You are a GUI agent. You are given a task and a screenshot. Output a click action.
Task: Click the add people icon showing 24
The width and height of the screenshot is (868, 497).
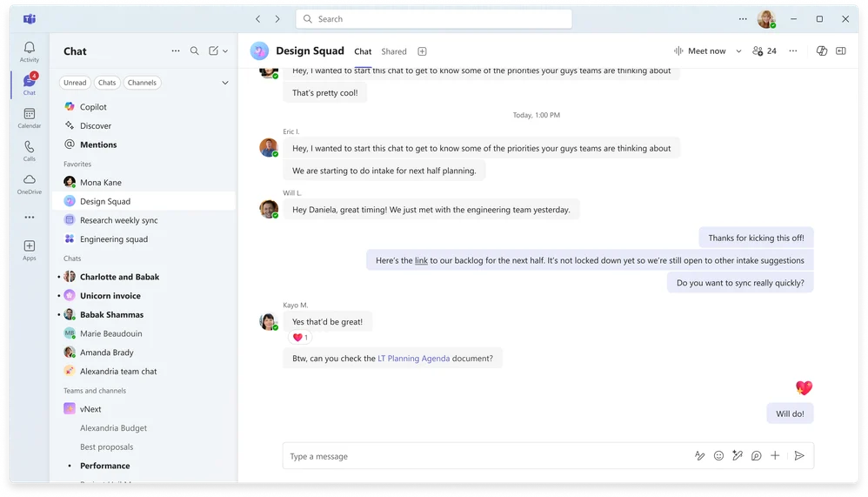tap(765, 51)
